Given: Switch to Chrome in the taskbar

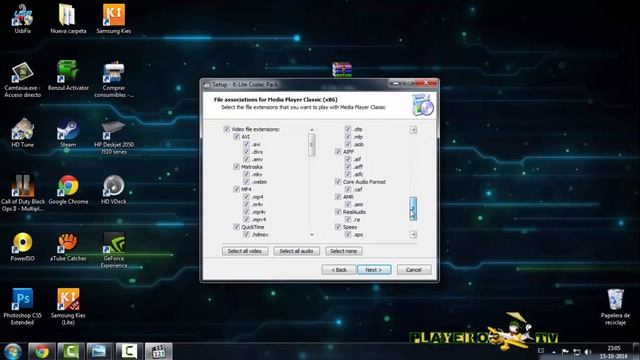Looking at the screenshot, I should tap(42, 351).
